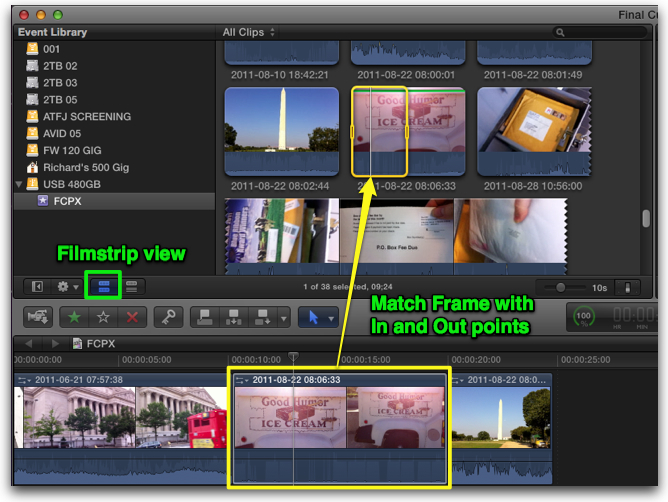Select clip dated 2011-08-22 08:00:01
Viewport: 668px width, 502px height.
(x=408, y=53)
